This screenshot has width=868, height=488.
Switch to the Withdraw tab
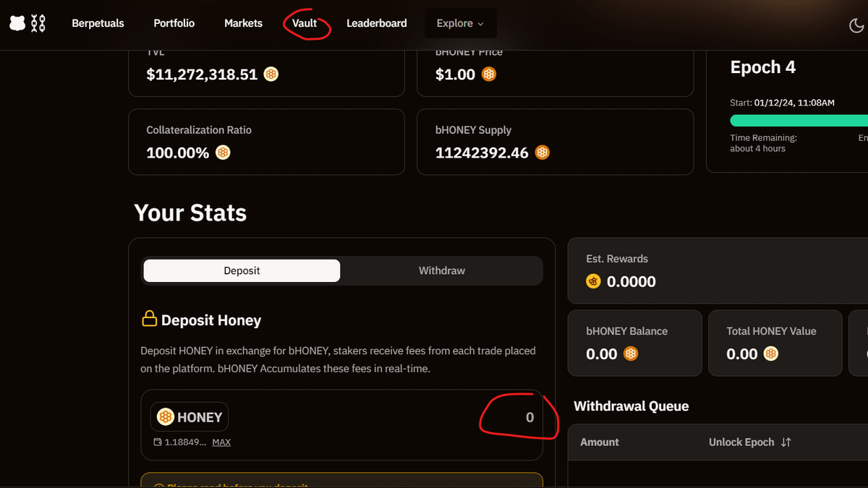click(441, 270)
